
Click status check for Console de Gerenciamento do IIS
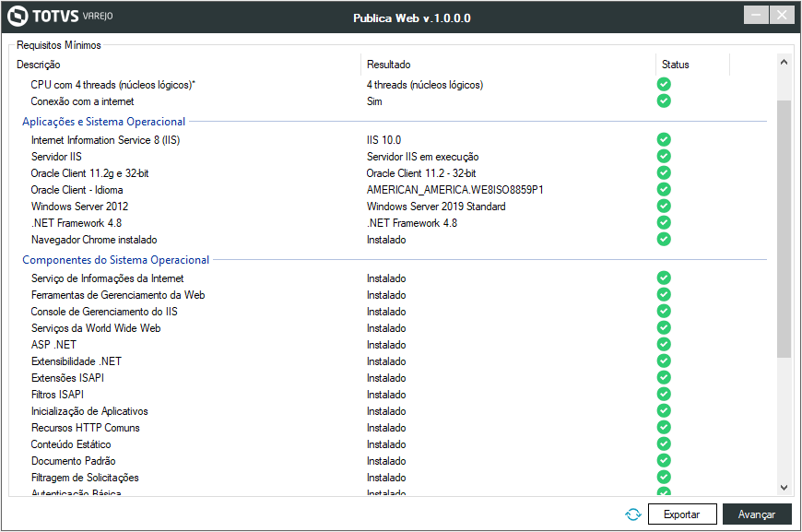[664, 311]
